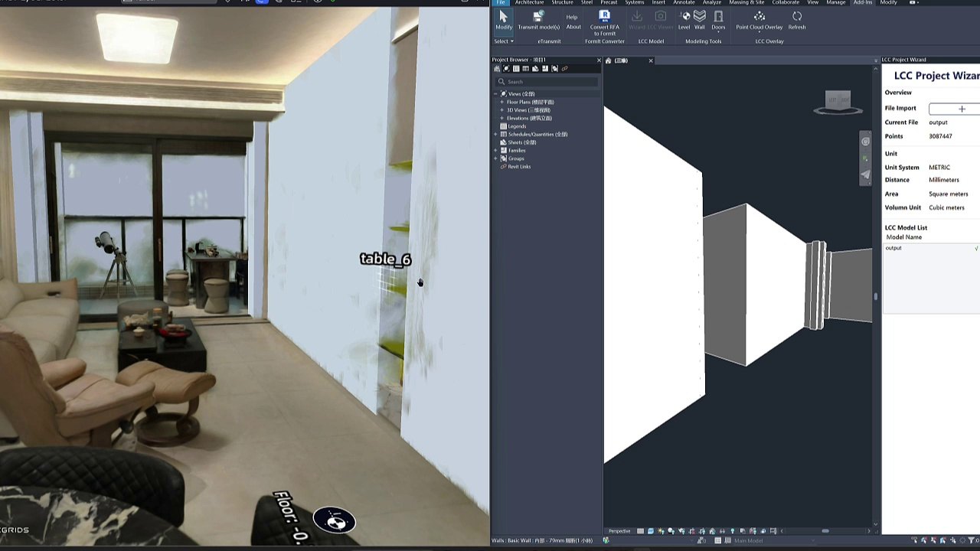This screenshot has height=551, width=980.
Task: Click the File Import plus button
Action: [962, 109]
